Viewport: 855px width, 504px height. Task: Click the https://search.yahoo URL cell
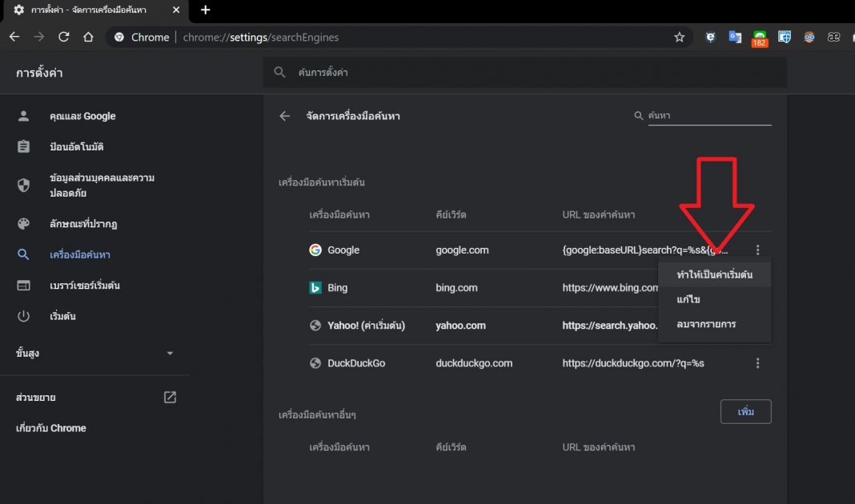click(x=610, y=326)
